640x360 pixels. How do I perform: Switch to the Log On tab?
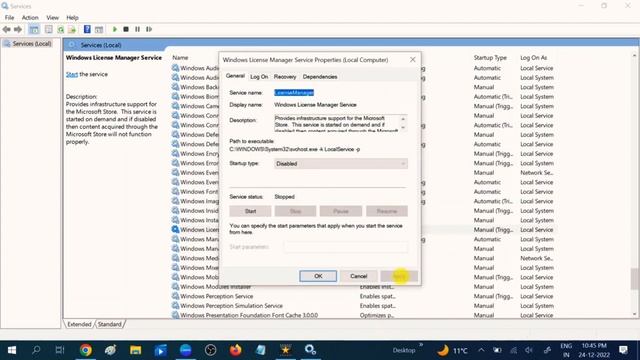point(259,77)
